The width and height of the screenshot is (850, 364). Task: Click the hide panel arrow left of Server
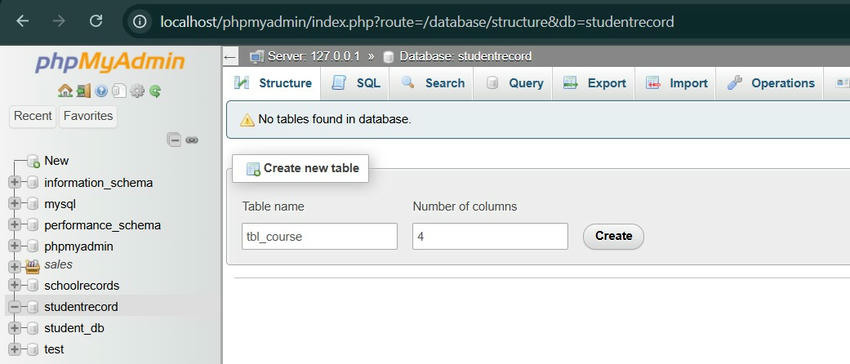[230, 57]
